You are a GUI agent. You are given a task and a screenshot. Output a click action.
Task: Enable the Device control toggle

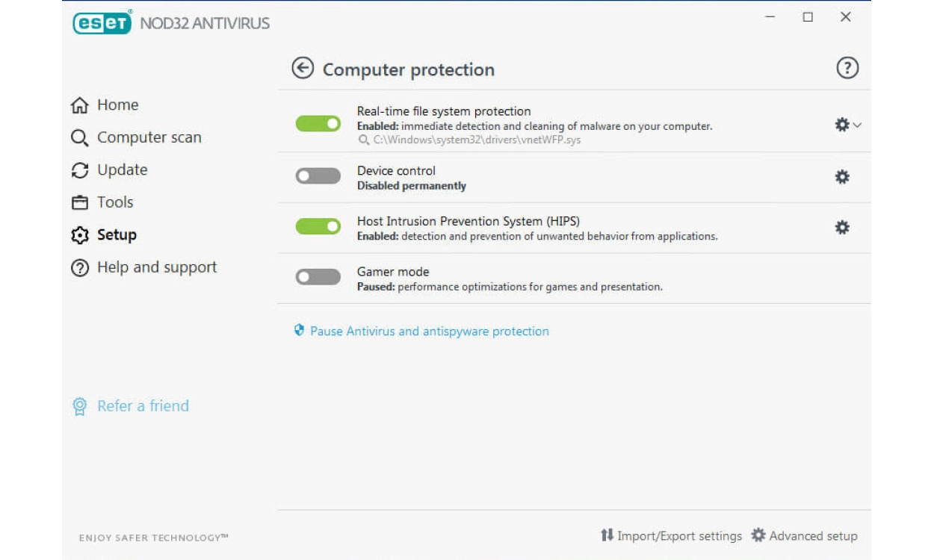pos(318,176)
